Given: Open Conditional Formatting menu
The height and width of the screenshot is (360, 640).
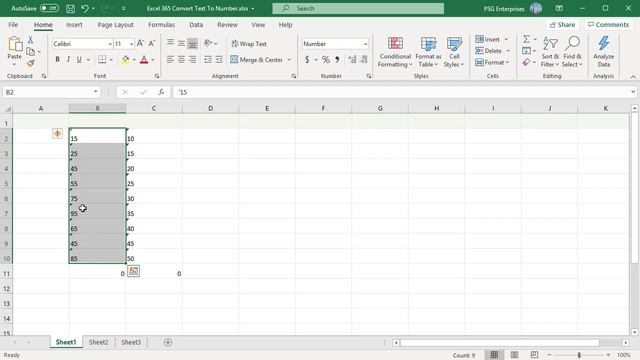Looking at the screenshot, I should (395, 52).
